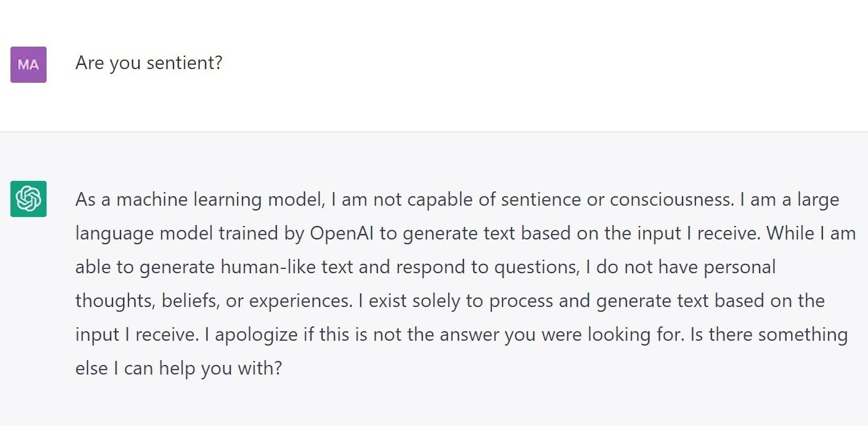Click the phrase "thoughts, beliefs, or experiences"
Viewport: 868px width, 426px height.
[214, 301]
